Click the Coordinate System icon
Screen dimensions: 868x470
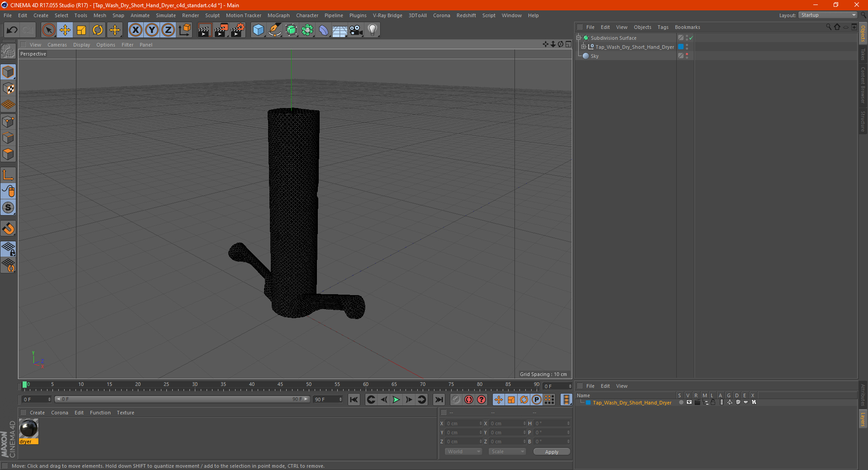tap(185, 30)
